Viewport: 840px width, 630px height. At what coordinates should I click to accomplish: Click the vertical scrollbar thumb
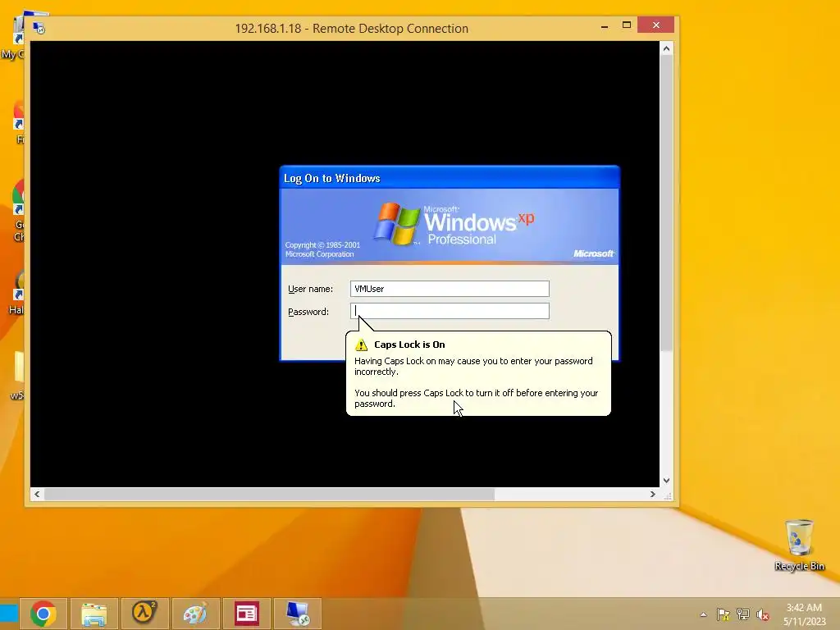(x=666, y=203)
